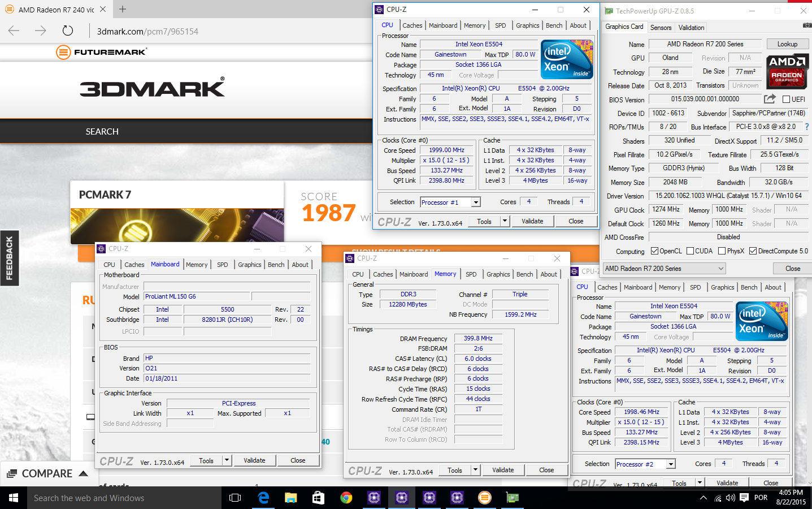Click the PCMark 7 result thumbnail image

click(177, 226)
